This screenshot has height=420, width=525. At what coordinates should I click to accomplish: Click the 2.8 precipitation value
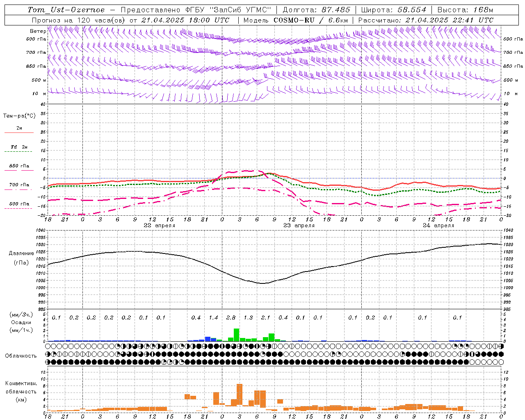231,317
